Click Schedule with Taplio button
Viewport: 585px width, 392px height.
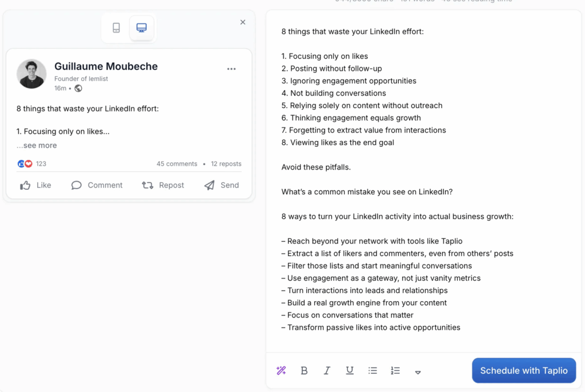(x=524, y=371)
